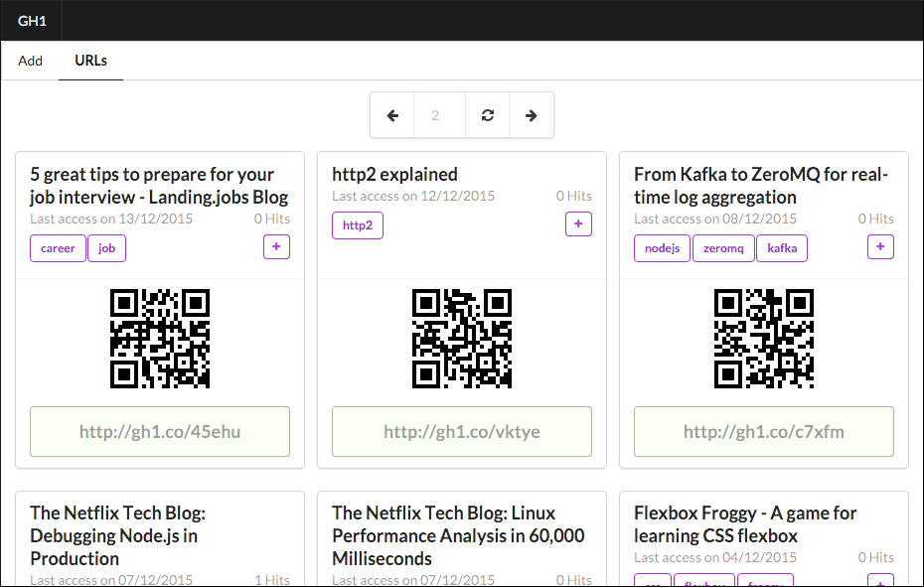Open 'From Kafka to ZeroMQ' title
Image resolution: width=924 pixels, height=587 pixels.
(x=761, y=186)
